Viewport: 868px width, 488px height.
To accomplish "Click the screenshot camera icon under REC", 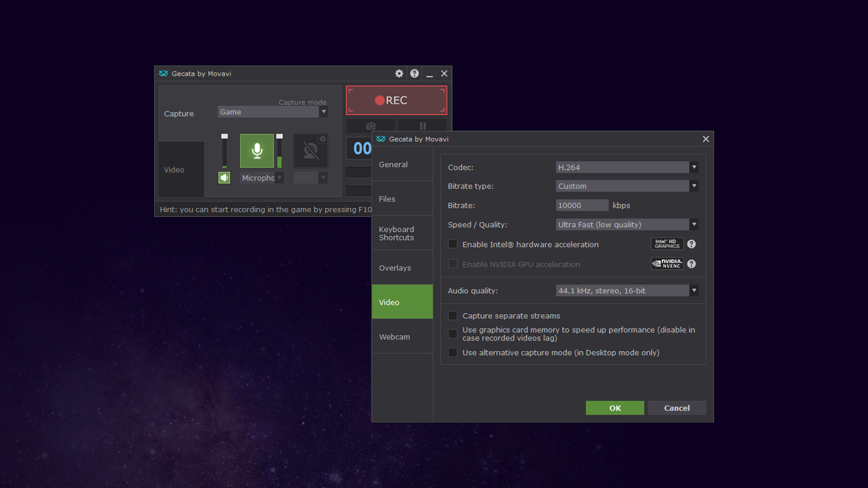I will [x=371, y=126].
